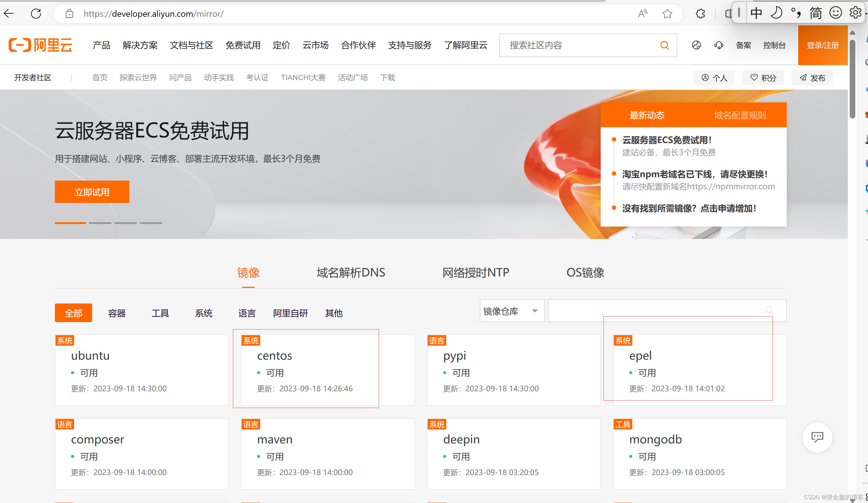Filter mirrors by 其他

point(334,313)
